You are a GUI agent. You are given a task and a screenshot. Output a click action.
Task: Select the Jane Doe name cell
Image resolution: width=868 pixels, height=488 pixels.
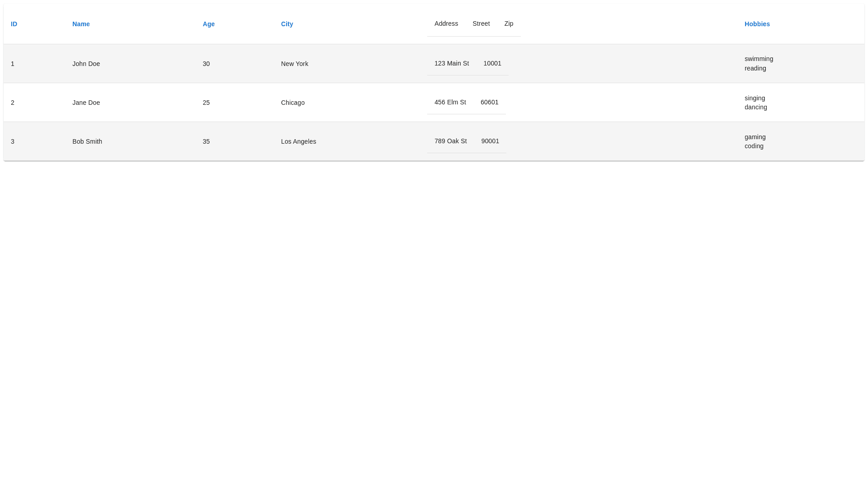[86, 103]
